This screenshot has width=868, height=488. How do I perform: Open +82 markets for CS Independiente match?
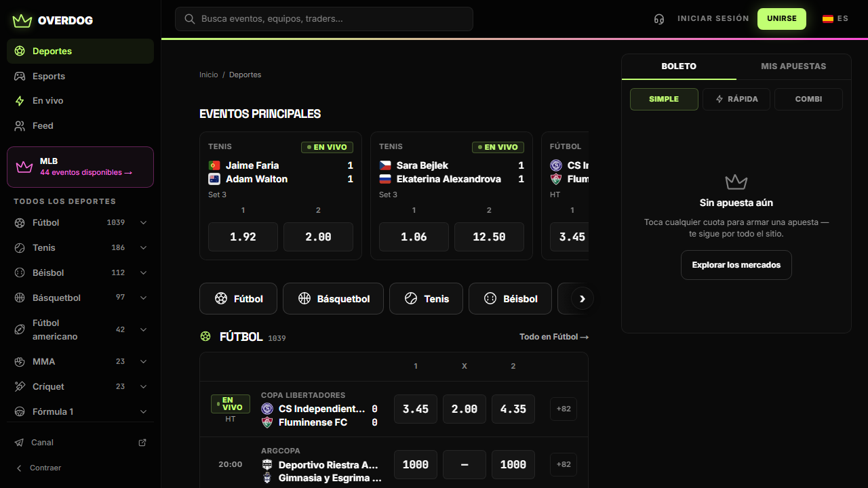(x=564, y=409)
